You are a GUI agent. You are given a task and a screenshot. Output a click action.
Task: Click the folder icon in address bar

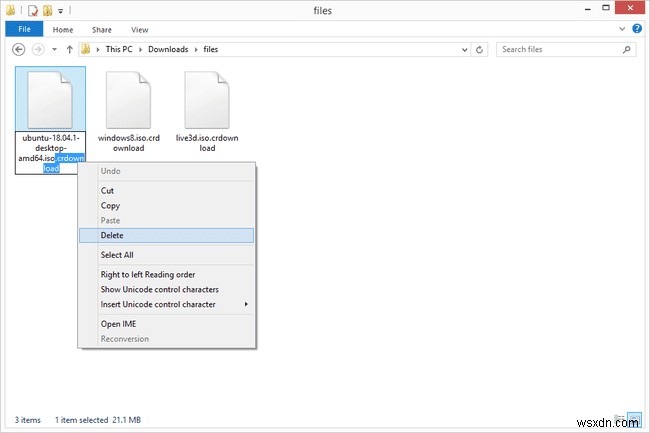pos(86,49)
